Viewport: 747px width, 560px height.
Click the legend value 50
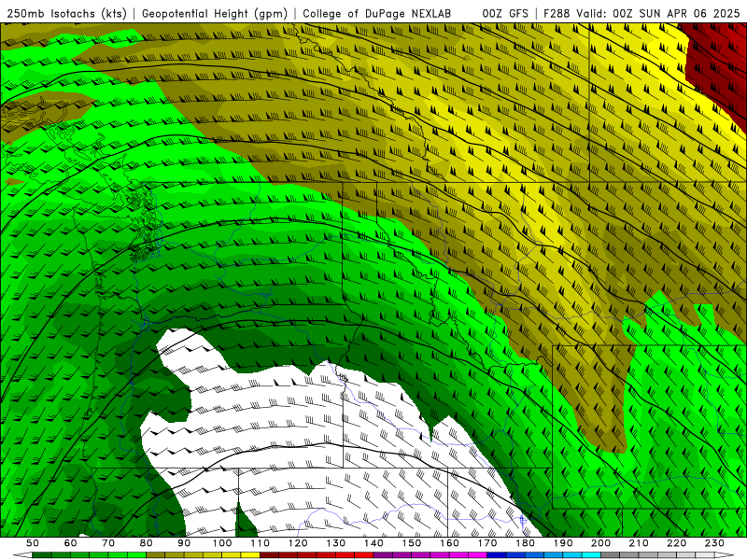click(x=33, y=543)
